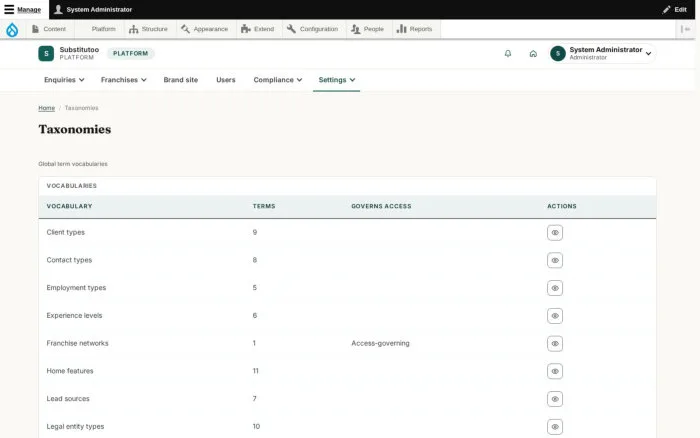The height and width of the screenshot is (438, 700).
Task: Click the Drupal drop logo icon
Action: (12, 29)
